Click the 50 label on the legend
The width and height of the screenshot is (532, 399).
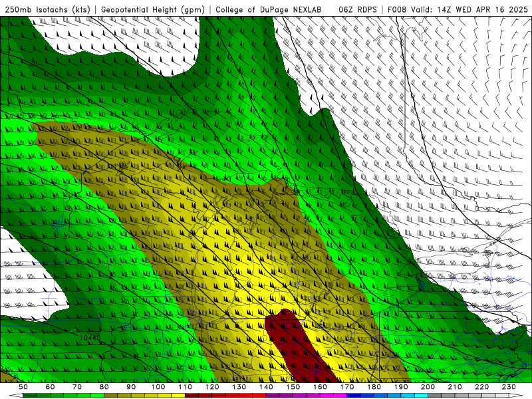(x=23, y=387)
